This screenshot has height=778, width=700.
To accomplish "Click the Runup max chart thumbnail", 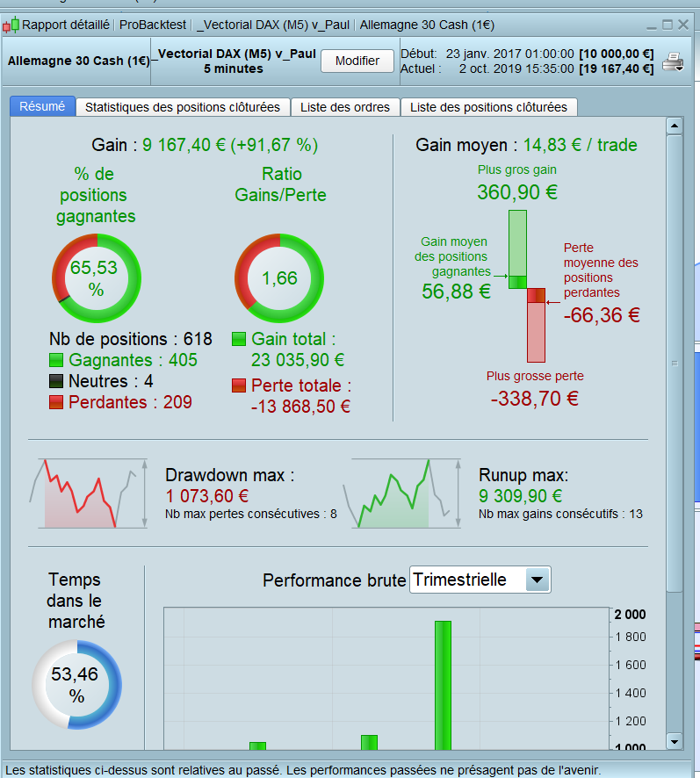I will pos(402,493).
